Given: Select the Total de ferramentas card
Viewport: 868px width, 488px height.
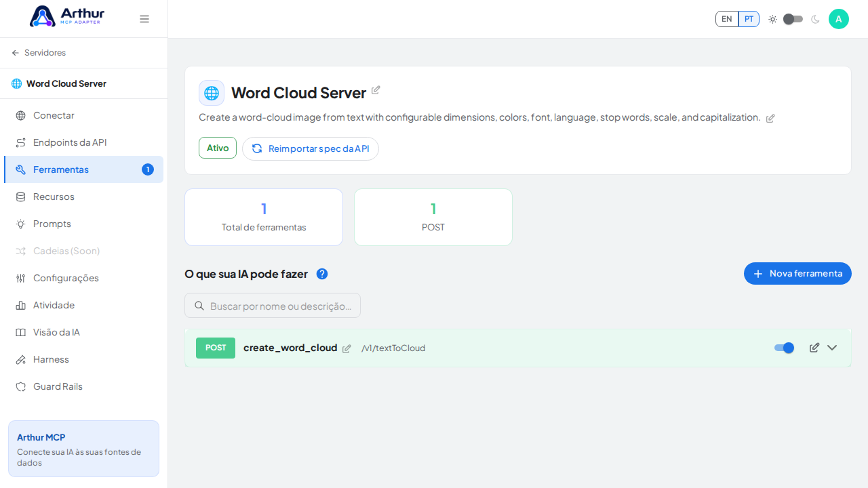Looking at the screenshot, I should pyautogui.click(x=264, y=217).
